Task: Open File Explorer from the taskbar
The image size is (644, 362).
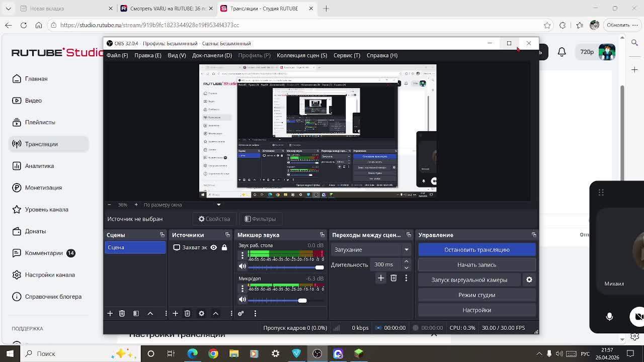Action: [234, 353]
